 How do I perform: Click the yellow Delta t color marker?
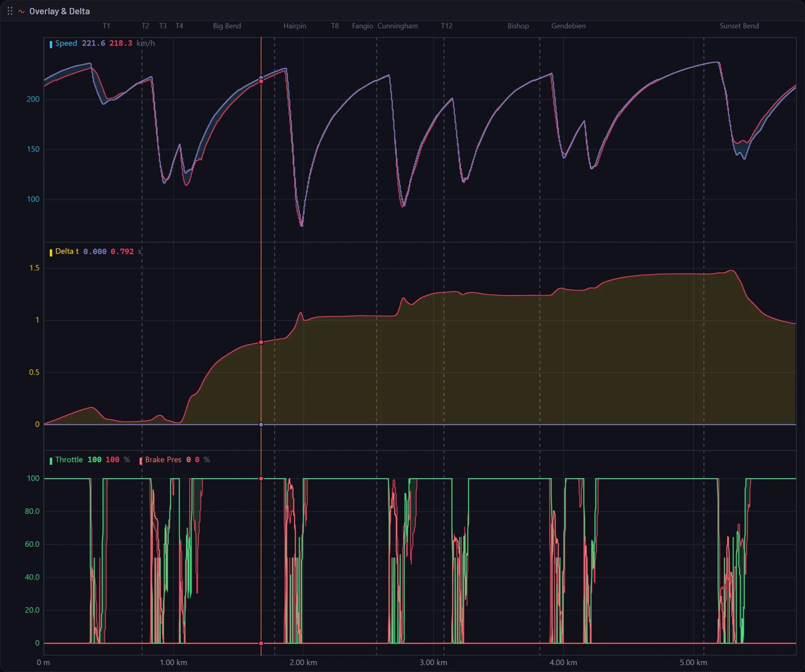coord(51,253)
